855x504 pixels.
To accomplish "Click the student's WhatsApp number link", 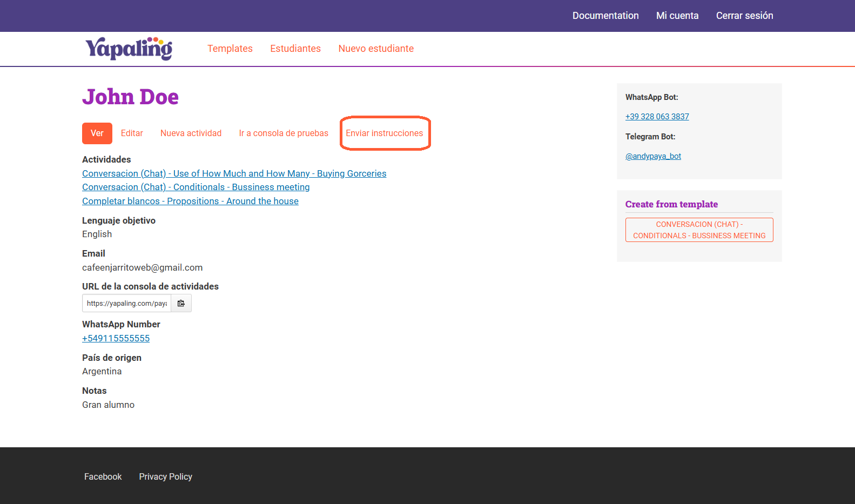I will [x=116, y=338].
